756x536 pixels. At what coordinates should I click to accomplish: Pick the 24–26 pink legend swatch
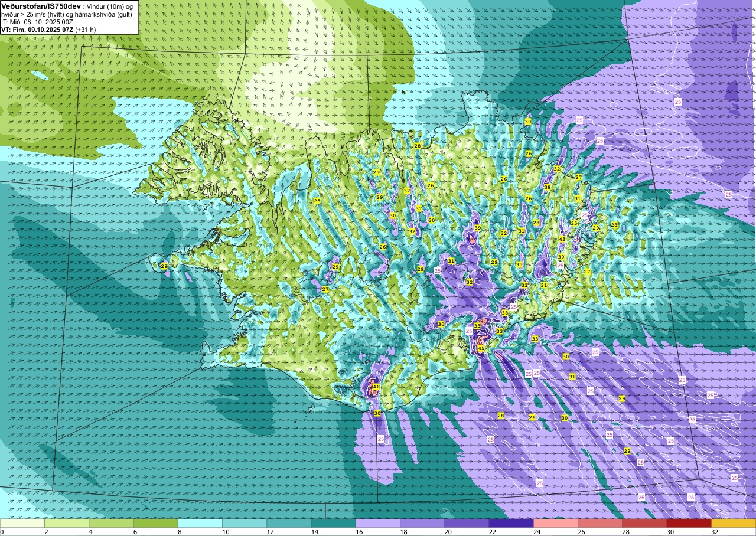556,524
